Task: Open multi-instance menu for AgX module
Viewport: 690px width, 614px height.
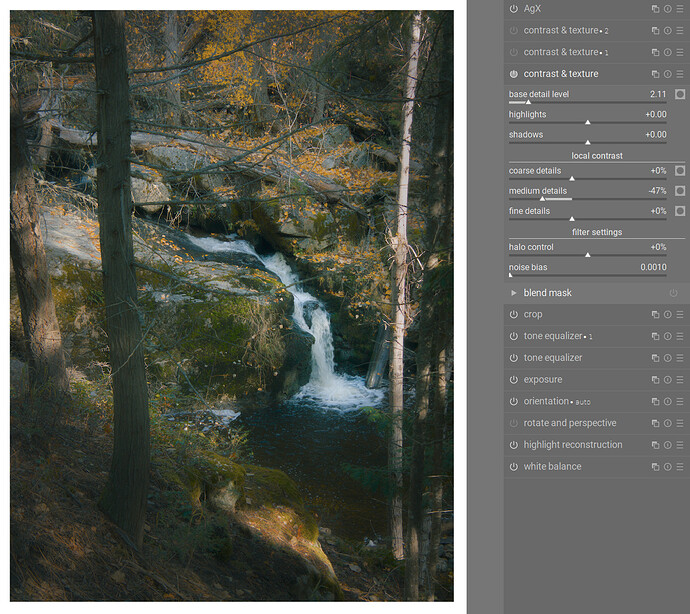Action: click(x=655, y=9)
